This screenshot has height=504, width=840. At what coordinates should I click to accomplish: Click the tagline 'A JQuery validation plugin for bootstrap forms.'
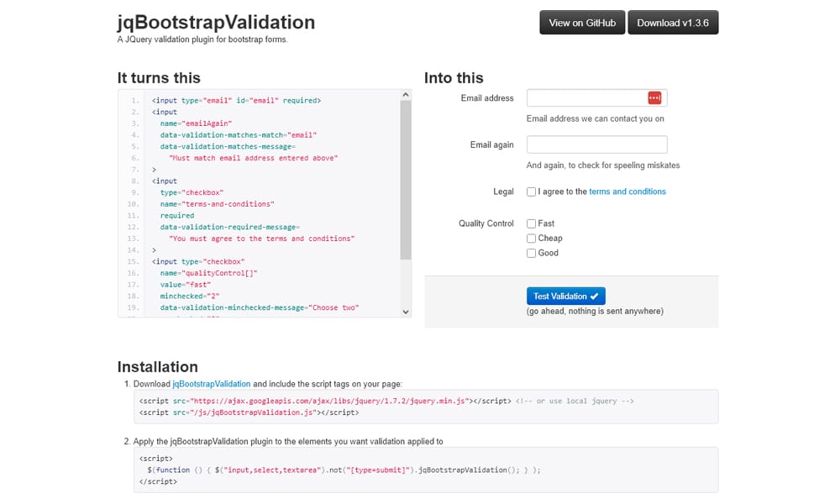[202, 39]
